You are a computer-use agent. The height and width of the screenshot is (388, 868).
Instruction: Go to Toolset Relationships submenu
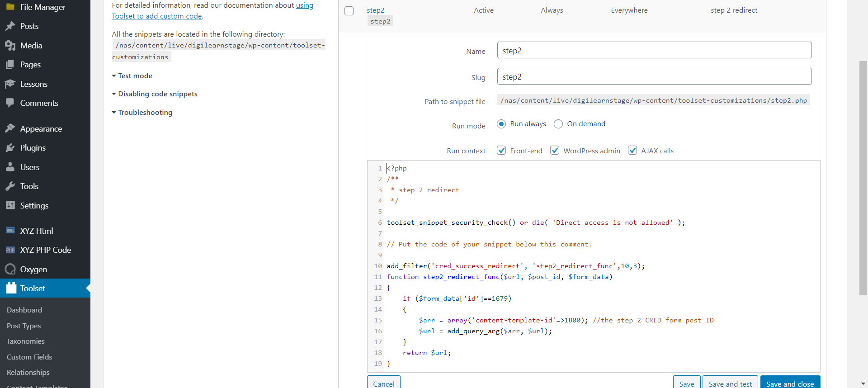[x=28, y=373]
